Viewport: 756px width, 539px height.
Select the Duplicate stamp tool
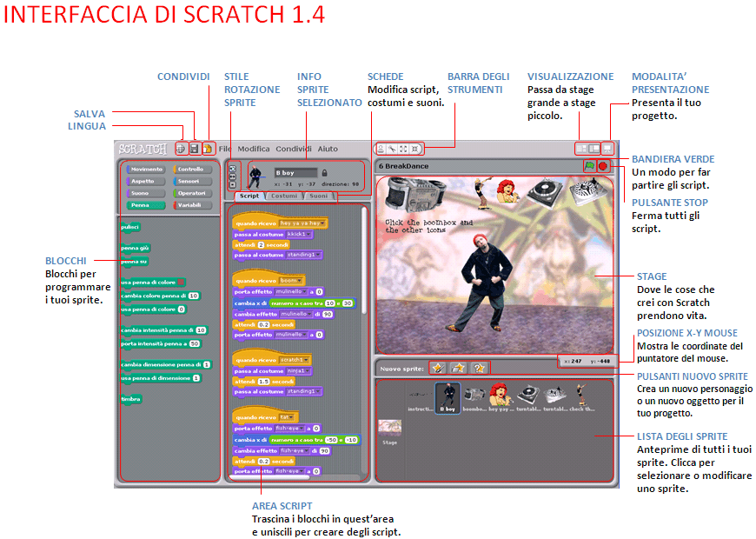[x=381, y=149]
